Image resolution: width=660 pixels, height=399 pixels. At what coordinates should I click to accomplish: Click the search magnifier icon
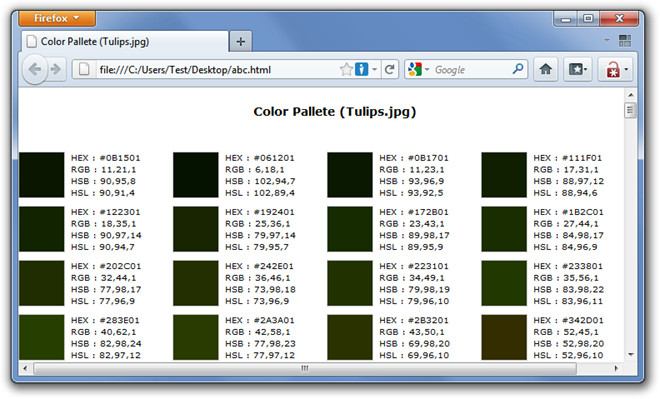(518, 69)
